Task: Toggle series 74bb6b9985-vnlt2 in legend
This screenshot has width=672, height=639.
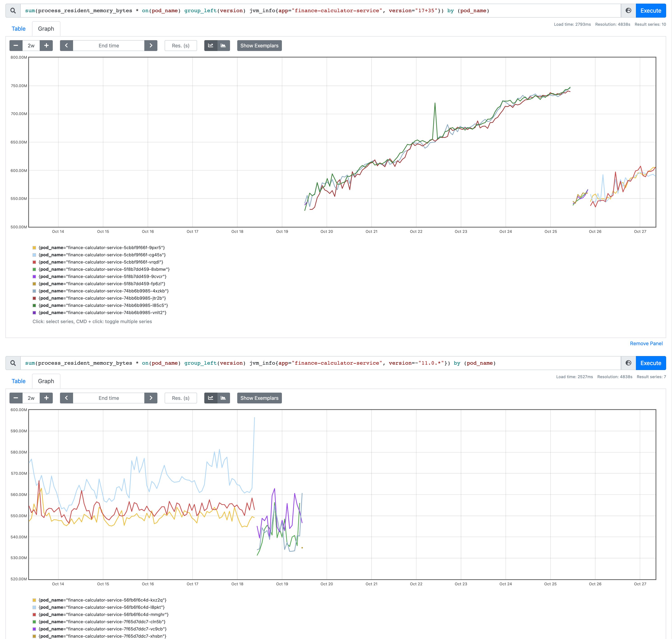Action: click(x=102, y=313)
